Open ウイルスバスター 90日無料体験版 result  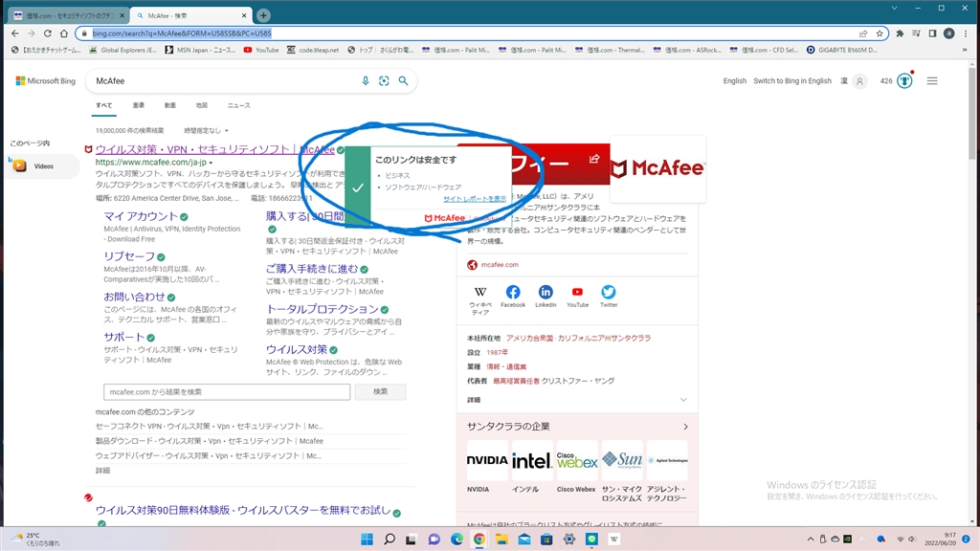click(x=243, y=511)
